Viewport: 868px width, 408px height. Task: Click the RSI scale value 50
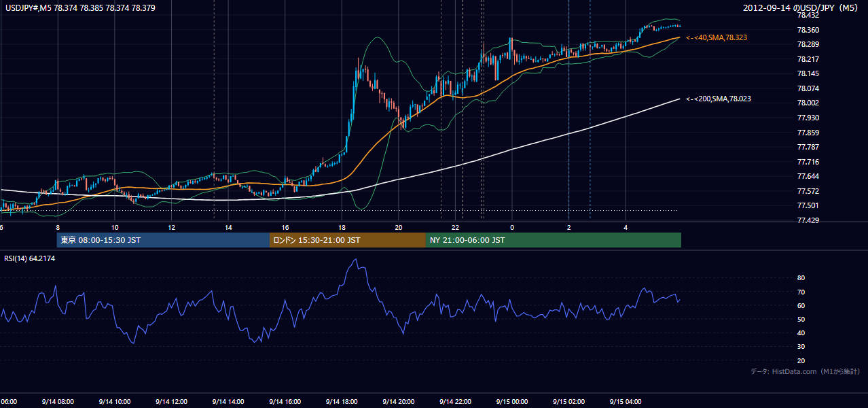801,319
